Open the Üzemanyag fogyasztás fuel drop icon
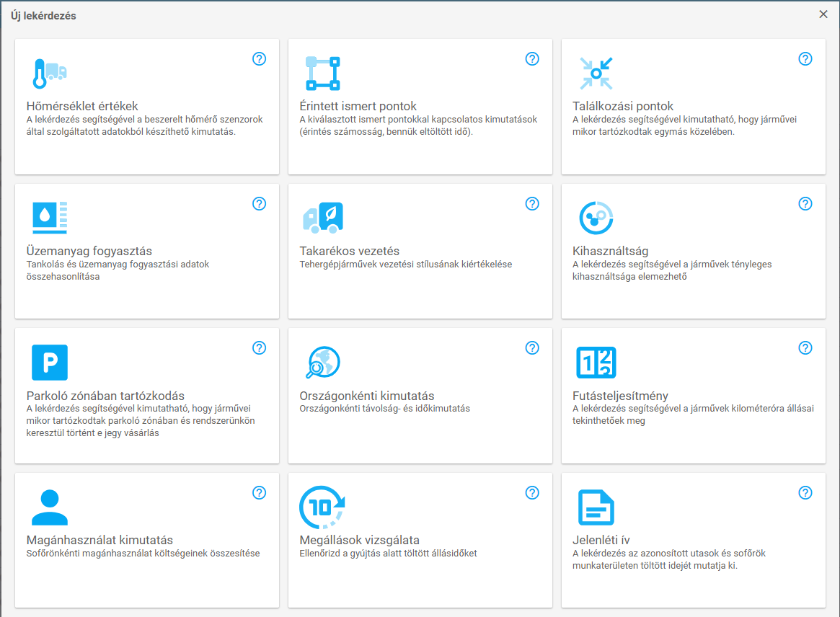 [50, 218]
